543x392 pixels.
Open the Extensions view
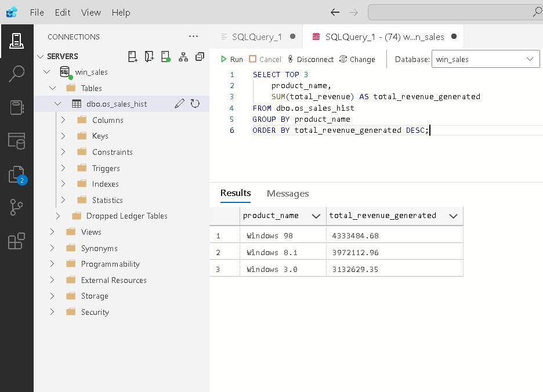point(16,241)
